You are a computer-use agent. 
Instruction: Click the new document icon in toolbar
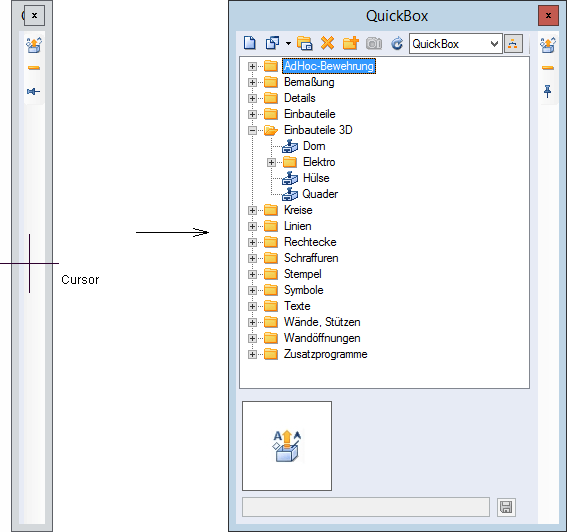click(250, 43)
